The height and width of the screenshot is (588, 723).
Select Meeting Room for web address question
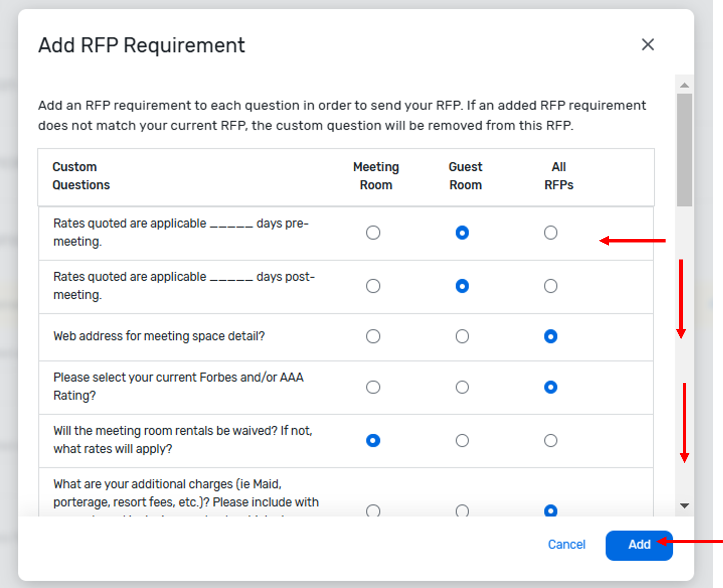(x=373, y=336)
